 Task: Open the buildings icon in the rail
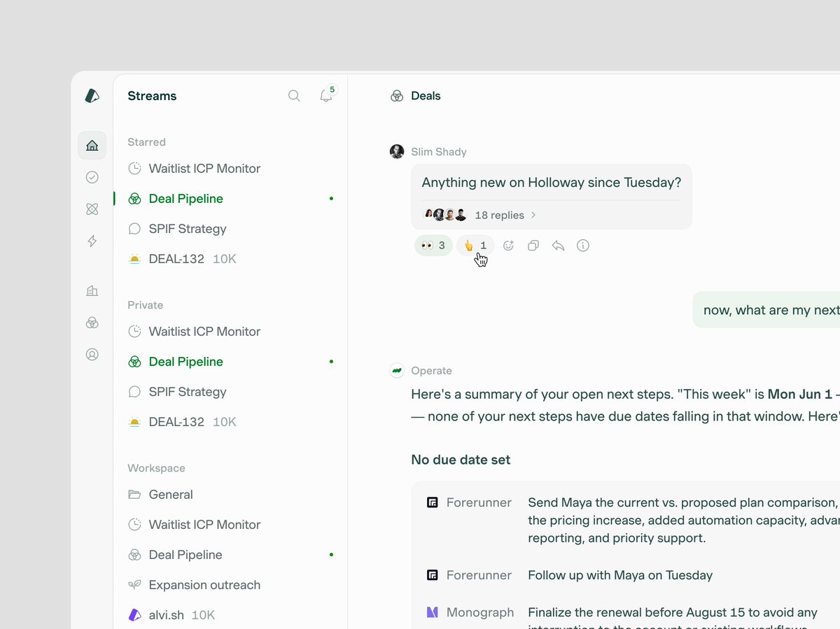(92, 290)
